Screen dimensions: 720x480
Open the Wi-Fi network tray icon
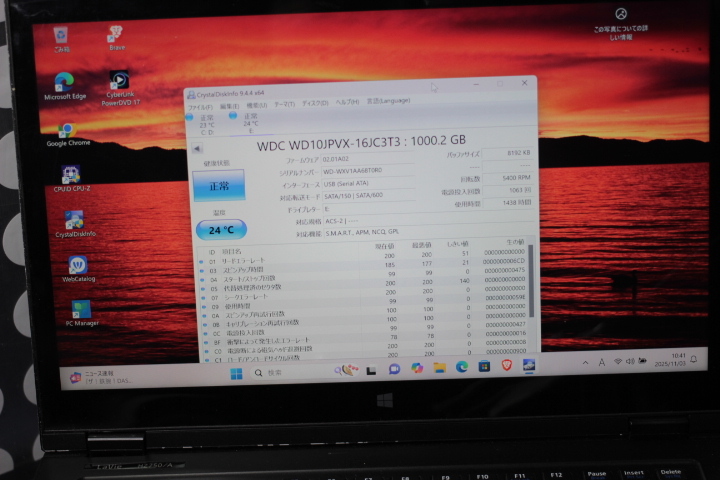tap(618, 362)
